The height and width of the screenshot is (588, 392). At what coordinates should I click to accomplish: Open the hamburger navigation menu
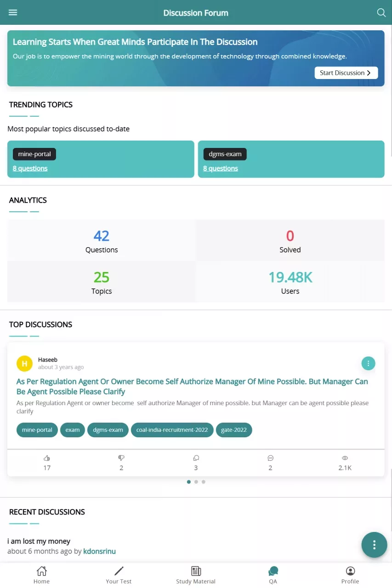(13, 12)
